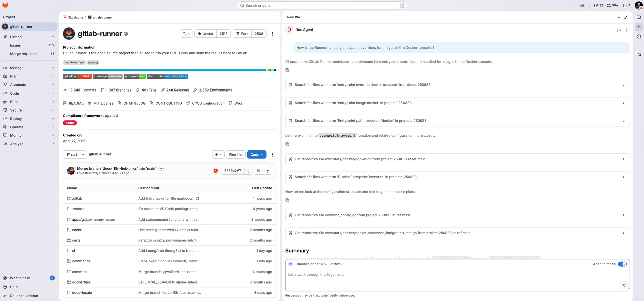Screen dimensions: 644x301
Task: Open the Secure menu in the sidebar
Action: click(x=29, y=110)
